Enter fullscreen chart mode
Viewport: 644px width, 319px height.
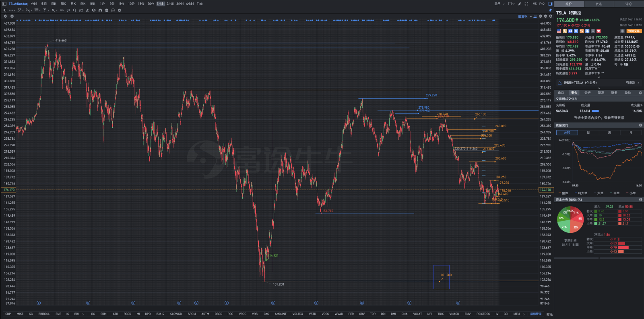[526, 4]
